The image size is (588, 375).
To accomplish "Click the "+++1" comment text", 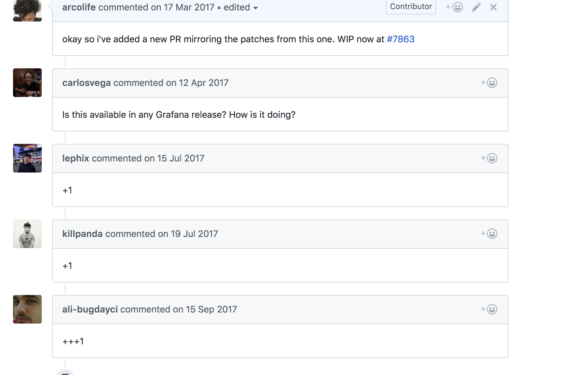I will (73, 341).
